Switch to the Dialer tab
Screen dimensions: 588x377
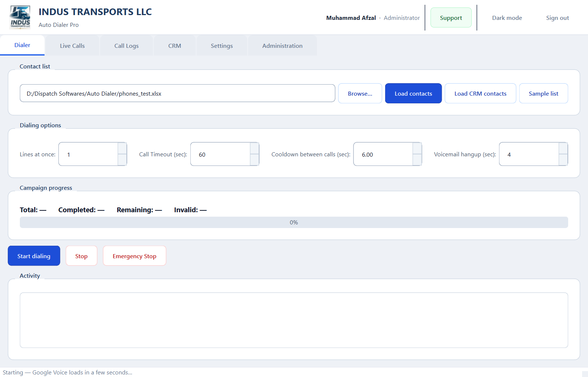click(22, 45)
